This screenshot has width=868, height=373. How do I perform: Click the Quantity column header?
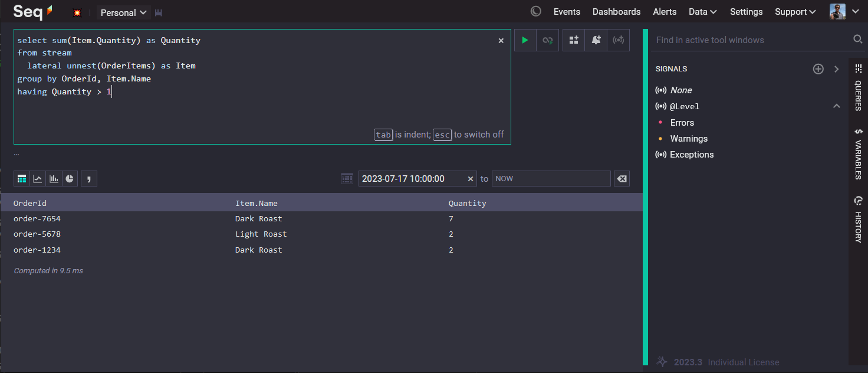pos(468,203)
